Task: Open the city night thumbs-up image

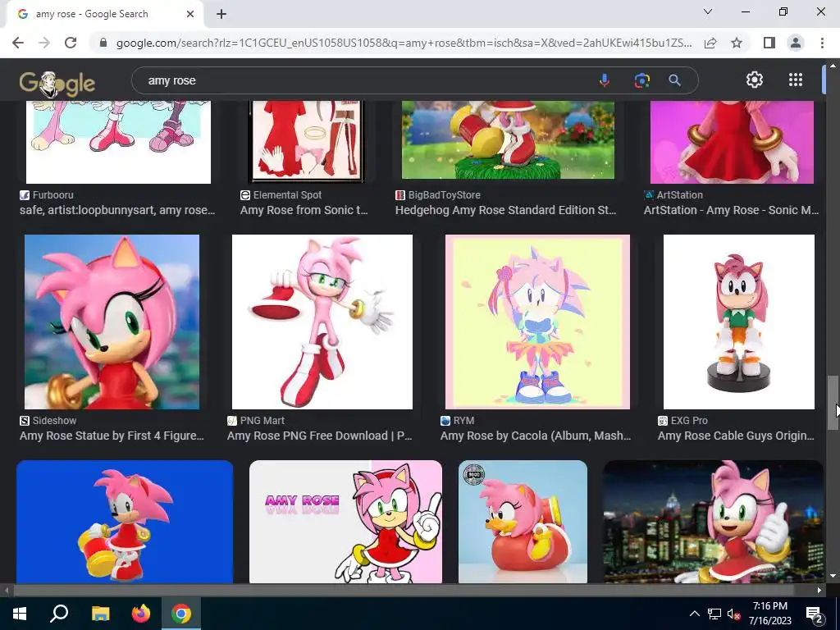Action: pos(713,521)
